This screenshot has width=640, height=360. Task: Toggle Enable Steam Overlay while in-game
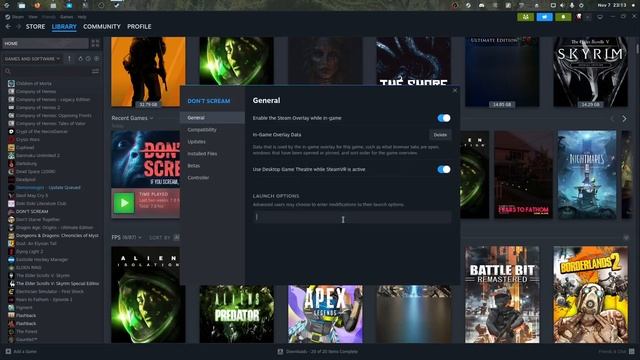point(444,118)
